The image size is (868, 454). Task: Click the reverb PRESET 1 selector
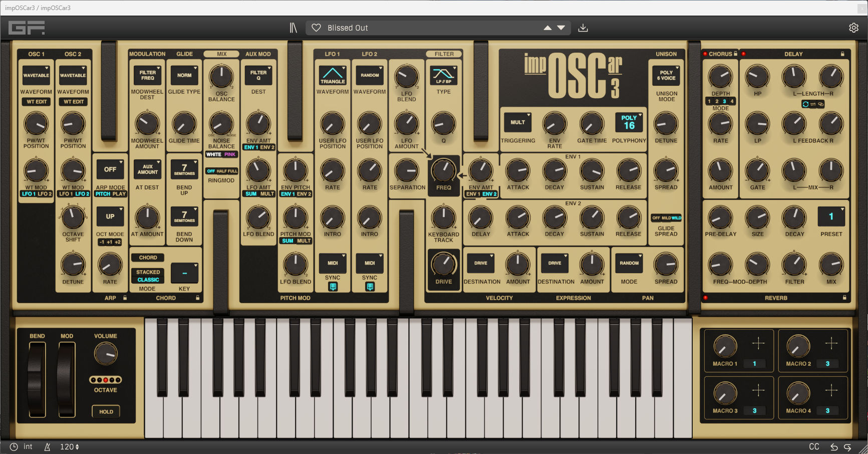tap(831, 216)
